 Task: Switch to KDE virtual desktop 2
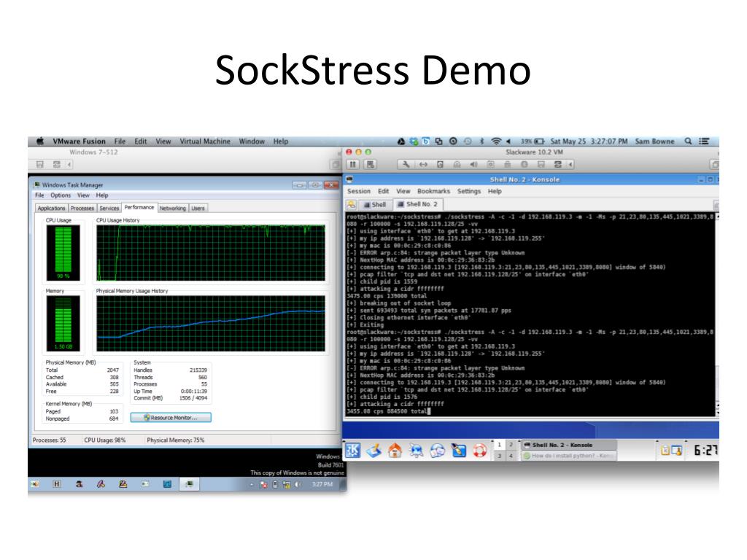click(x=511, y=445)
